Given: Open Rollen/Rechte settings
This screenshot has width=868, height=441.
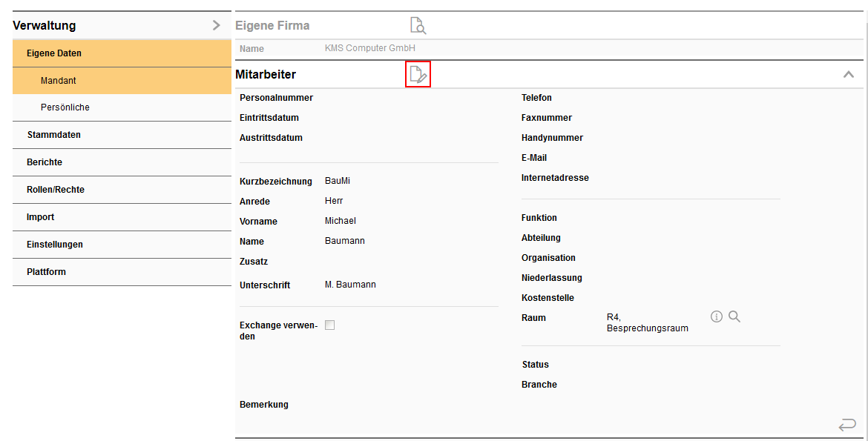Looking at the screenshot, I should [x=56, y=190].
